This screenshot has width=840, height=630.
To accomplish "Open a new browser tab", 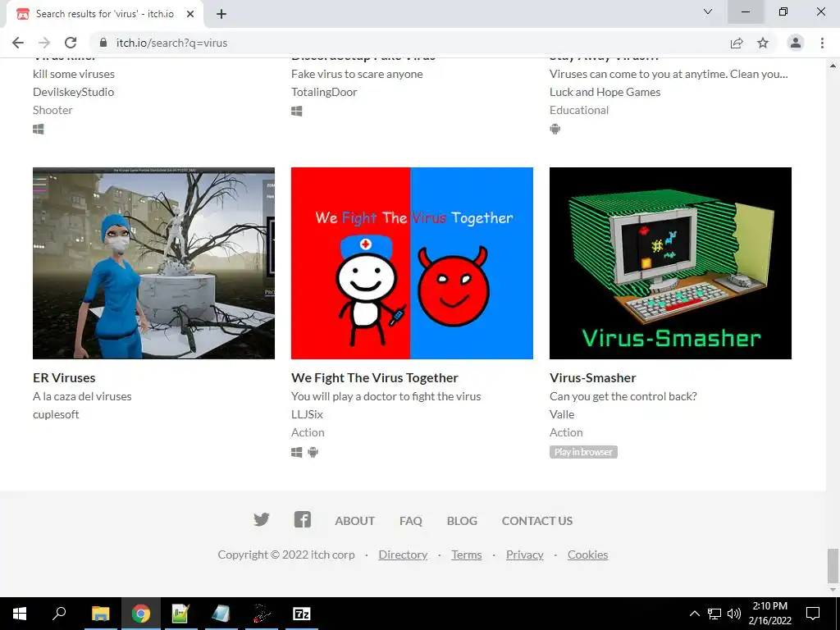I will [221, 14].
